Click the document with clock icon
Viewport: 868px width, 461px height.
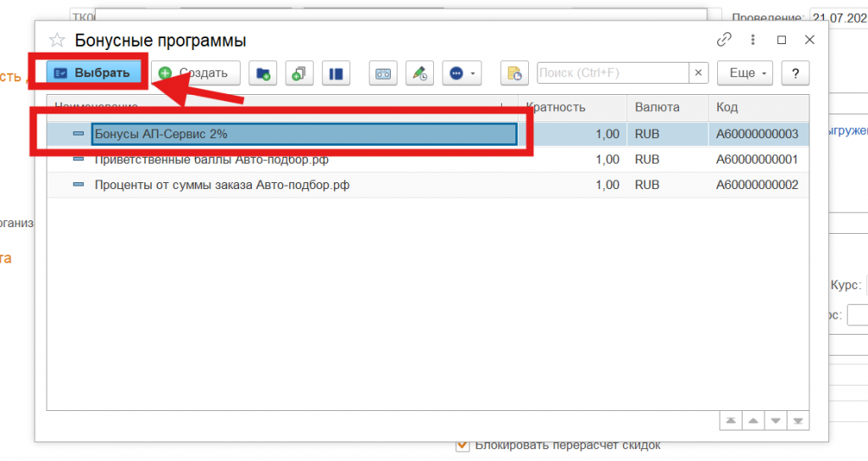(x=515, y=74)
